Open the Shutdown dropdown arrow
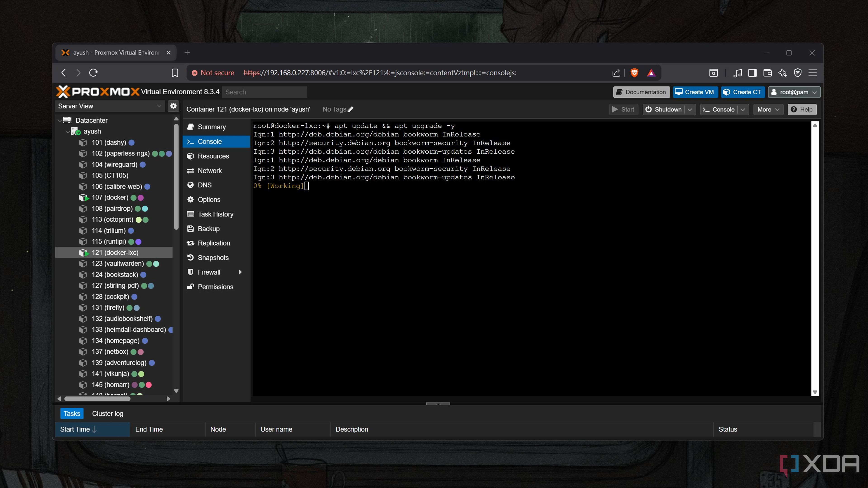 point(690,109)
